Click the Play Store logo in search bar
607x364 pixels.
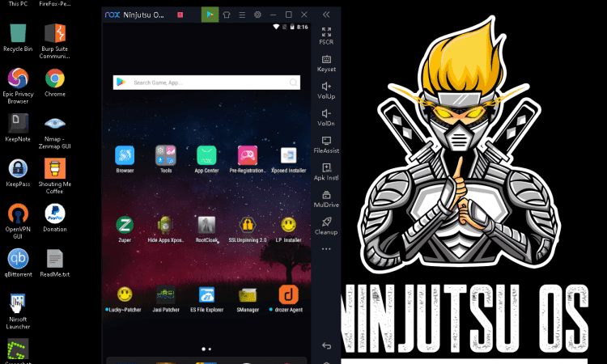pyautogui.click(x=121, y=83)
